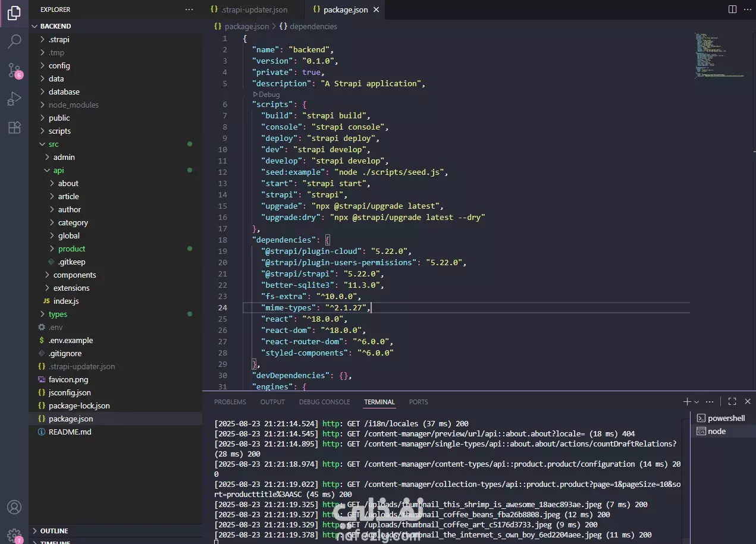Open the .env.example file
The height and width of the screenshot is (544, 756).
[x=115, y=340]
